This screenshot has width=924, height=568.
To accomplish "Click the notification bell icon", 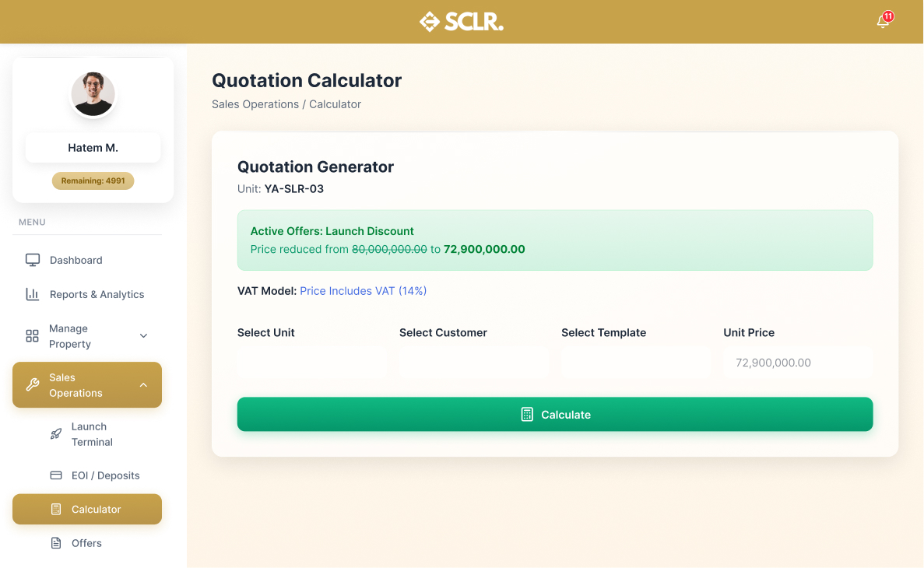I will click(x=883, y=21).
